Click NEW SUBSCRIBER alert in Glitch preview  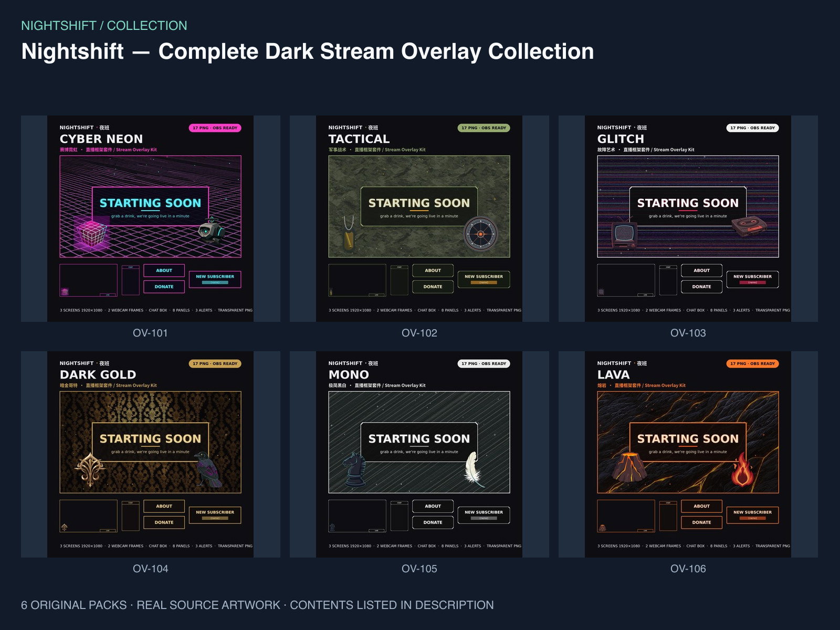click(752, 279)
